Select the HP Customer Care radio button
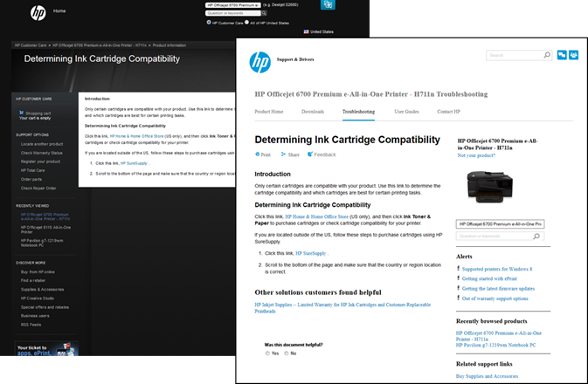 point(209,23)
